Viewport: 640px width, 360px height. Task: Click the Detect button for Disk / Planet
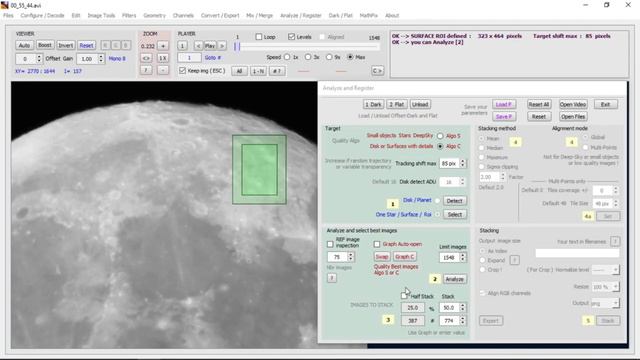click(x=454, y=201)
